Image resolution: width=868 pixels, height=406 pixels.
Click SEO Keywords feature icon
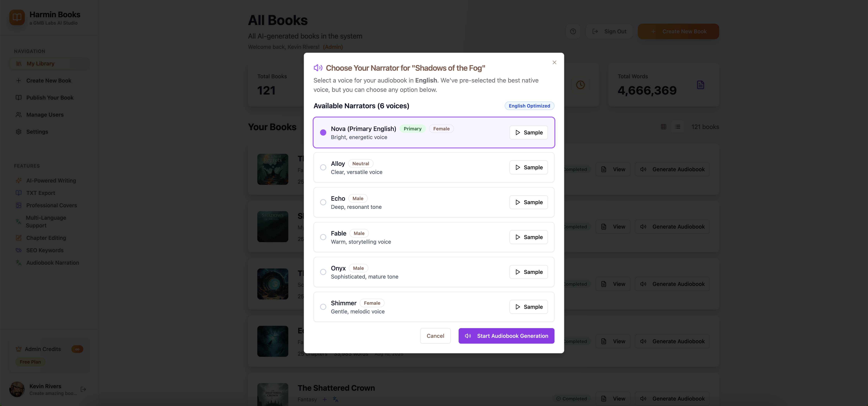click(19, 250)
